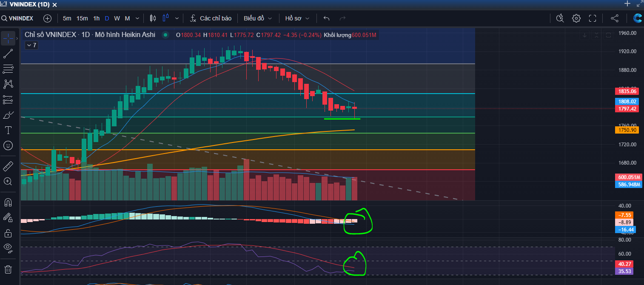Screen dimensions: 644x285
Task: Select the crosshair cursor tool
Action: [x=8, y=38]
